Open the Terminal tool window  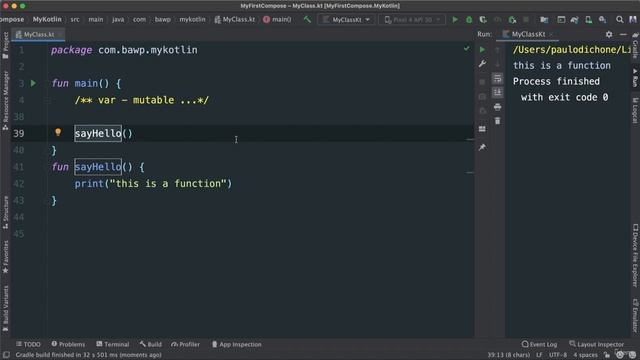click(113, 344)
